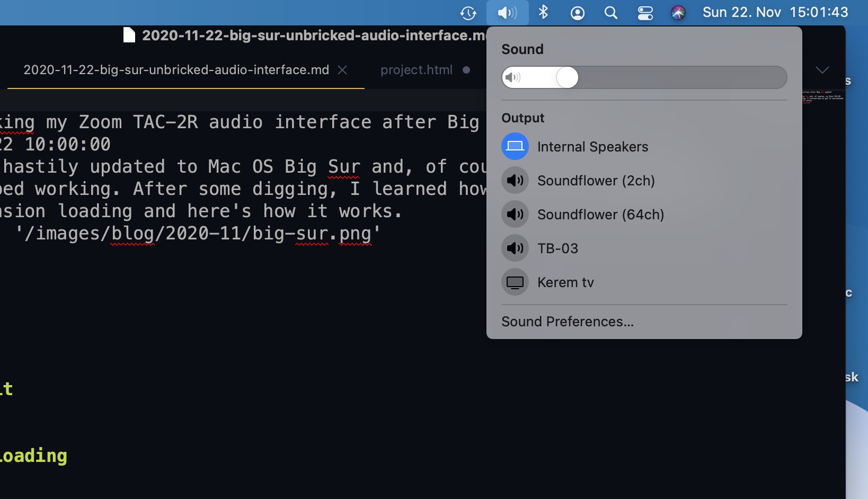Launch Siri from the menu bar
Screen dimensions: 868x499
coord(678,13)
